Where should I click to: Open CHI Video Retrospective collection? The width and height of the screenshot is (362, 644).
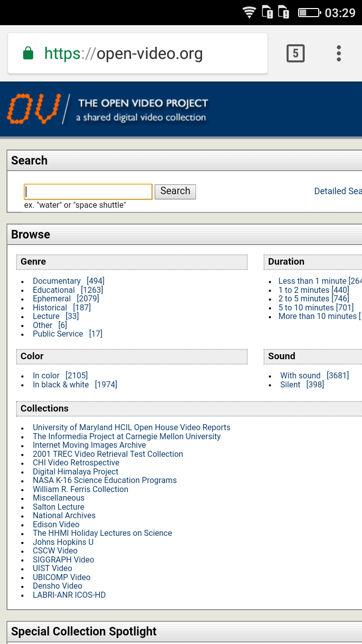click(x=76, y=462)
